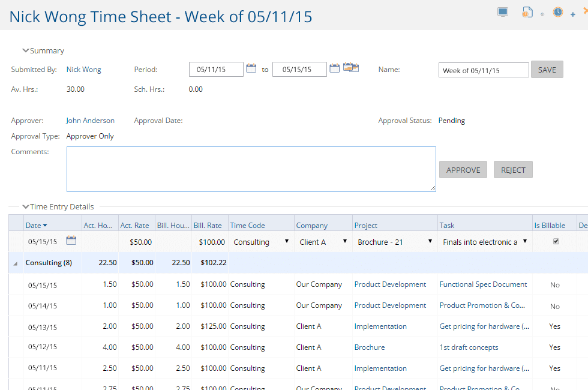
Task: Open the calendar picker for the end date
Action: click(x=334, y=68)
